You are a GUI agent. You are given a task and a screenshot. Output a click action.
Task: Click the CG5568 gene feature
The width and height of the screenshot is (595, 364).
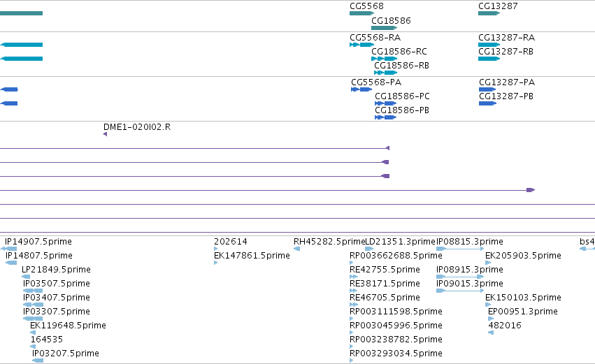click(x=361, y=13)
